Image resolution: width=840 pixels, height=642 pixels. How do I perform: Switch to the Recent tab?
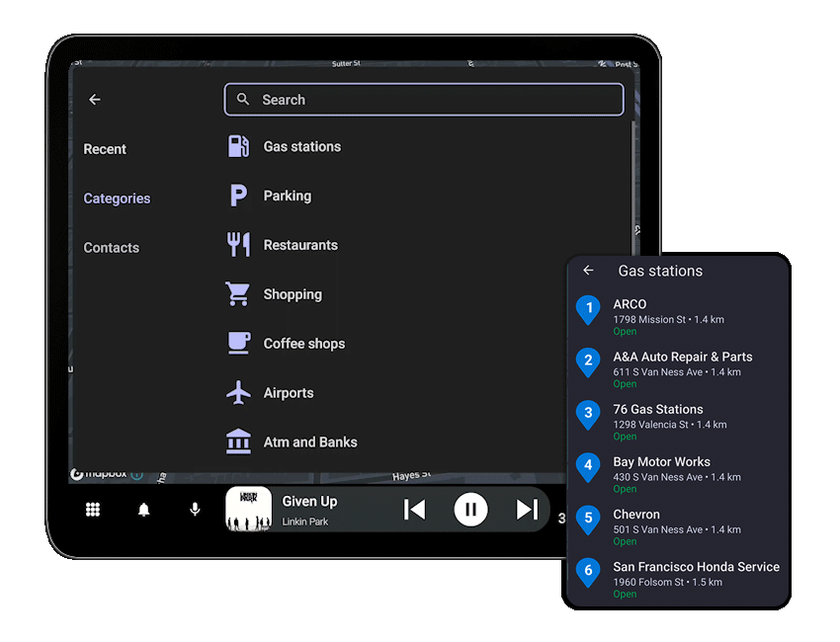[x=105, y=149]
